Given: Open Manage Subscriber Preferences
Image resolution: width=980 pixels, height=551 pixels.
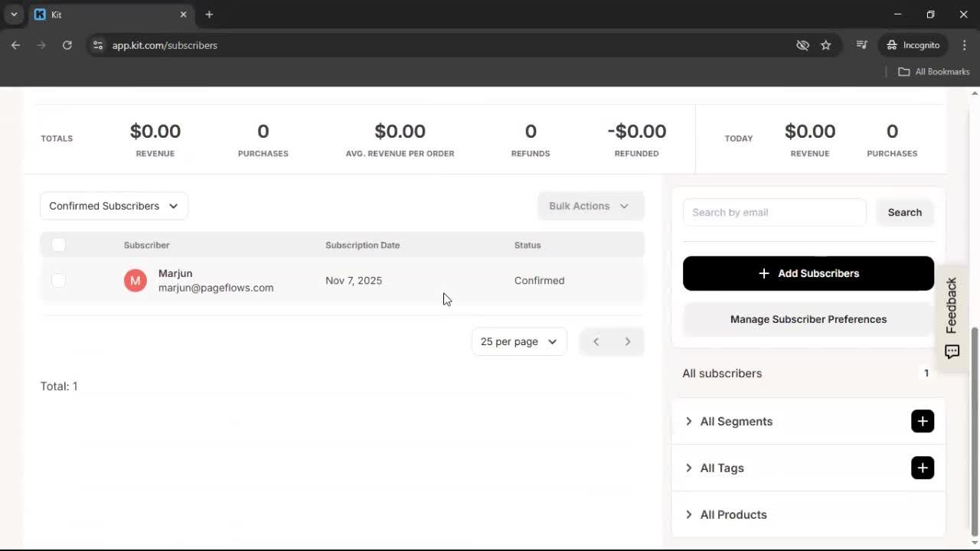Looking at the screenshot, I should tap(808, 319).
